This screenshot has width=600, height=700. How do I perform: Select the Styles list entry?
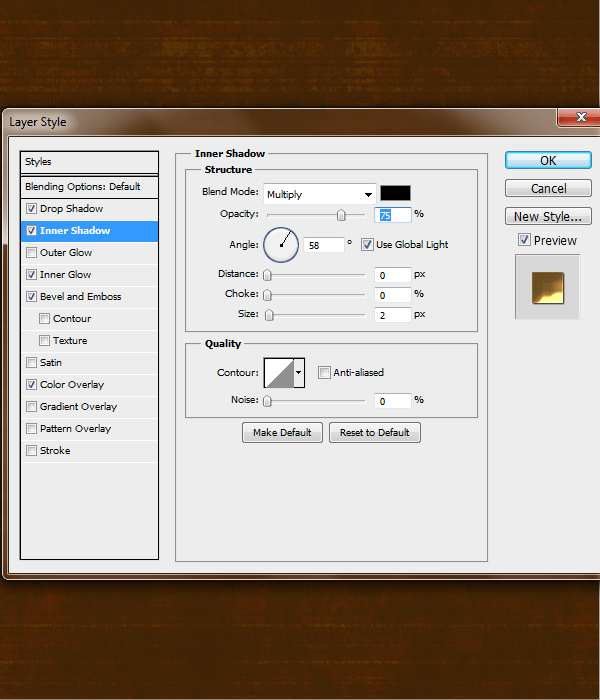pos(89,162)
